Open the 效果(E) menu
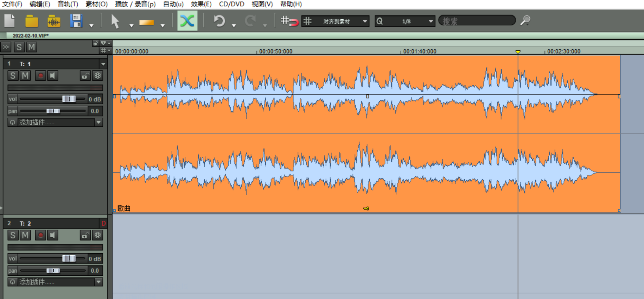The width and height of the screenshot is (644, 299). [201, 4]
